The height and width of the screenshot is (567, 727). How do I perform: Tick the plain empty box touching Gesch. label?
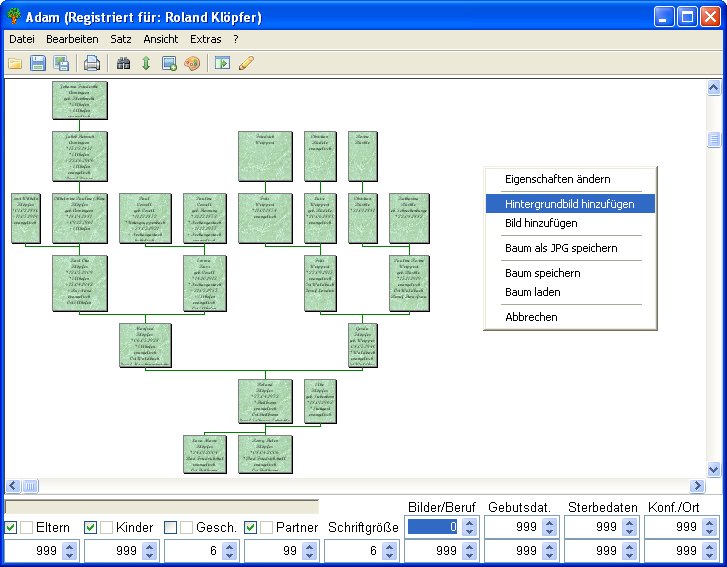pyautogui.click(x=187, y=527)
